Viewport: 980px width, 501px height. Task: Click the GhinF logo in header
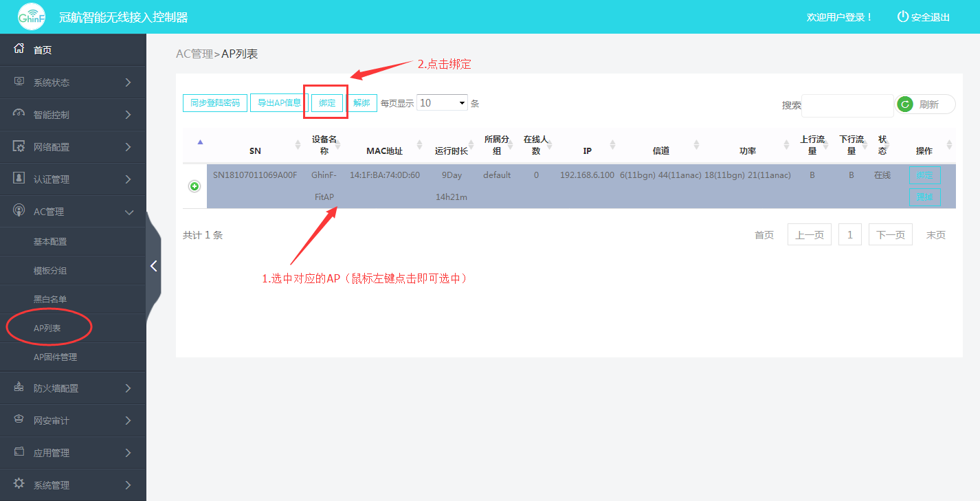[32, 16]
